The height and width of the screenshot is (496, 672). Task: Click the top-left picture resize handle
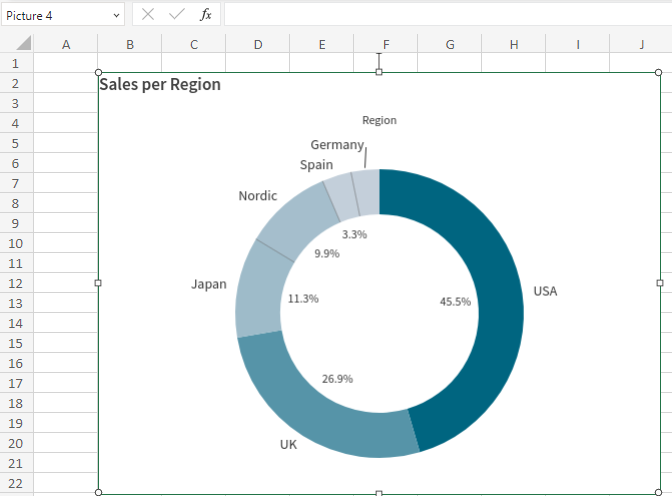(98, 72)
